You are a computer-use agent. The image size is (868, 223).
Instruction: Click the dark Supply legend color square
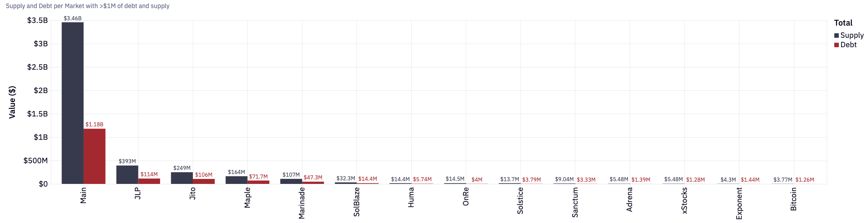(x=837, y=36)
